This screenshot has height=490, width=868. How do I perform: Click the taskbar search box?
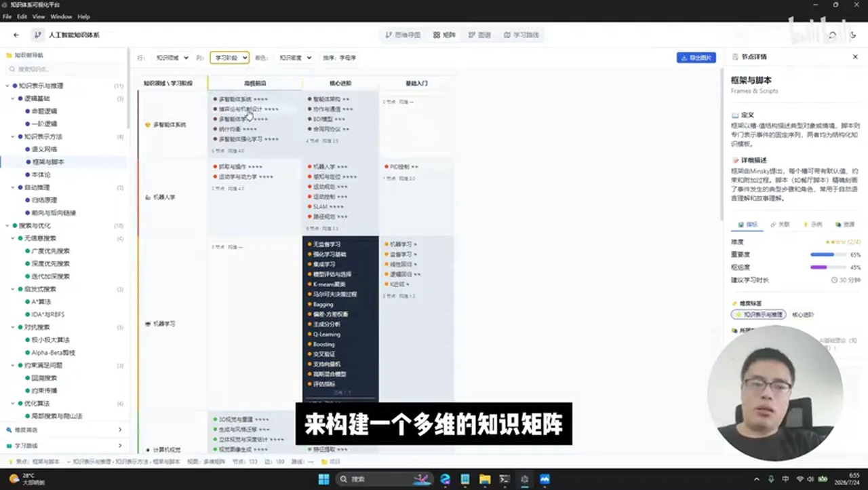(384, 479)
